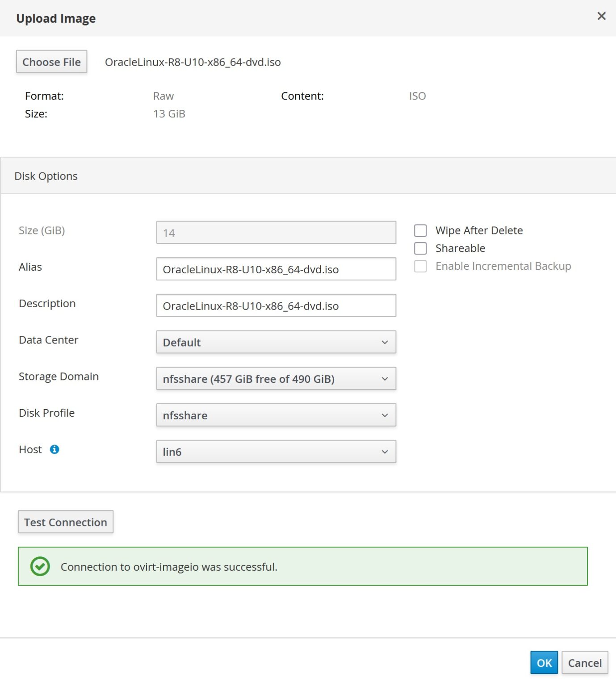Click inside the Description field
Viewport: 616px width, 686px height.
(276, 305)
